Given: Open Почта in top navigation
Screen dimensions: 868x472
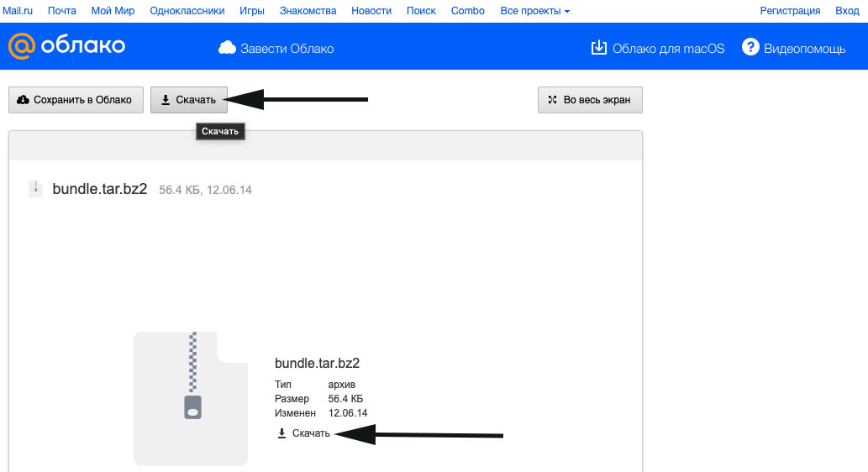Looking at the screenshot, I should pyautogui.click(x=62, y=11).
